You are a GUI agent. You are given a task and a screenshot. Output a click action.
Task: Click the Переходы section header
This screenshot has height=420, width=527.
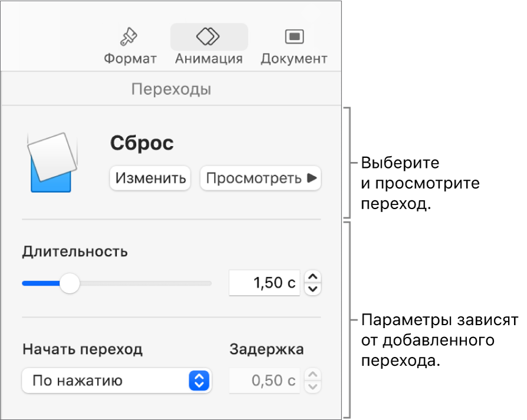[x=172, y=90]
